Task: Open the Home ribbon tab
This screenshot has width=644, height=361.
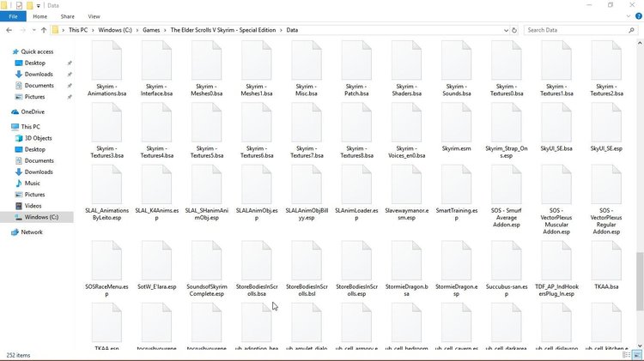Action: [x=39, y=16]
